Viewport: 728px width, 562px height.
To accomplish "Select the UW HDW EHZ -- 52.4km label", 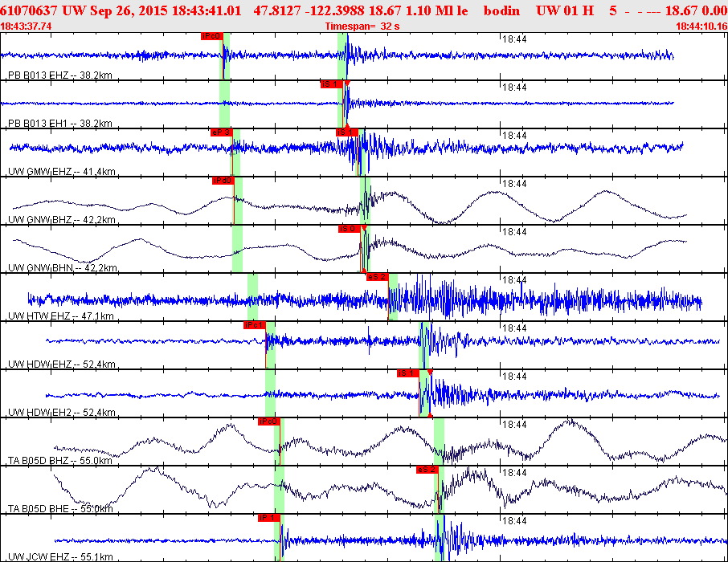I will tap(62, 364).
